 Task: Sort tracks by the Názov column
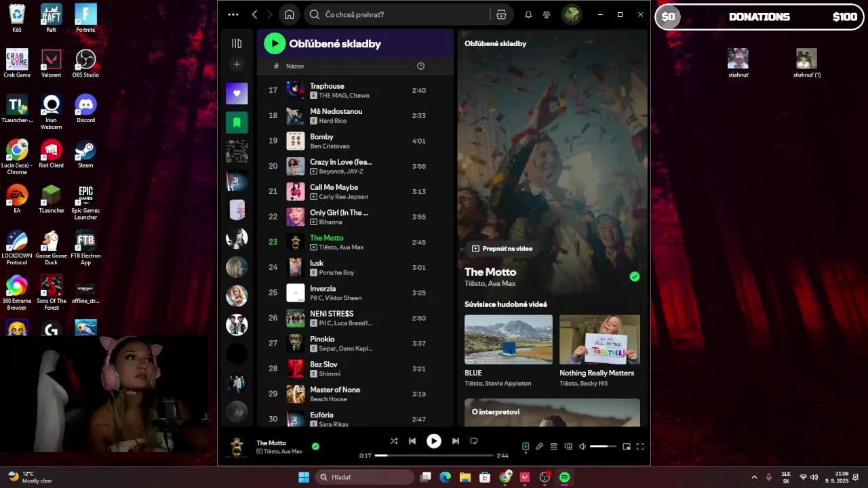tap(295, 66)
